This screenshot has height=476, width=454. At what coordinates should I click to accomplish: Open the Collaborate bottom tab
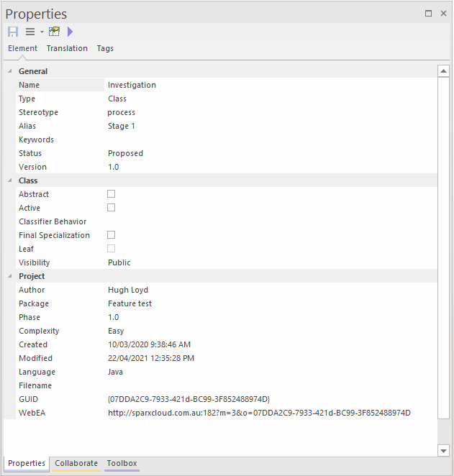(x=76, y=463)
